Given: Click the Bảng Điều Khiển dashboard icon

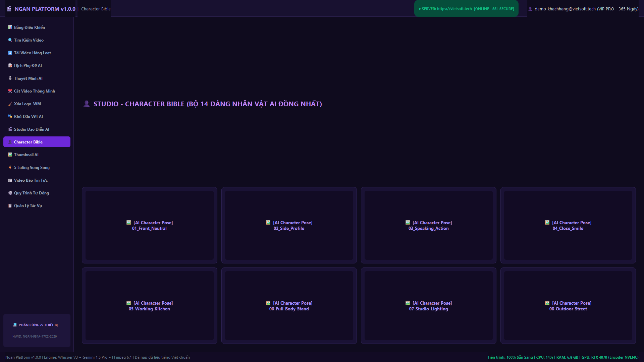Looking at the screenshot, I should pos(10,27).
